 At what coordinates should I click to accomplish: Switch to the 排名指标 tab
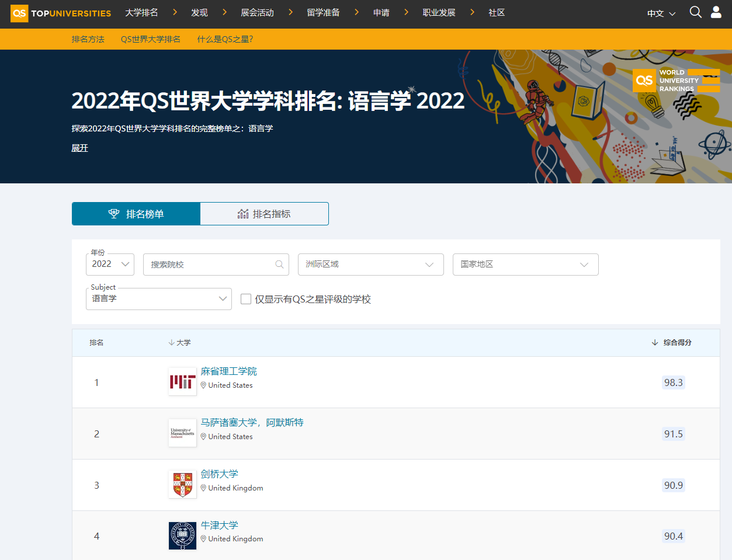click(x=264, y=214)
